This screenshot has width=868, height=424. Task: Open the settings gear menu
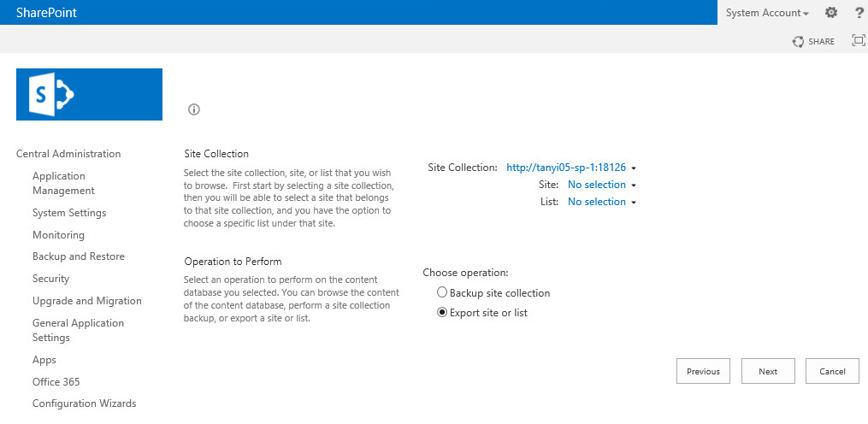pos(831,12)
